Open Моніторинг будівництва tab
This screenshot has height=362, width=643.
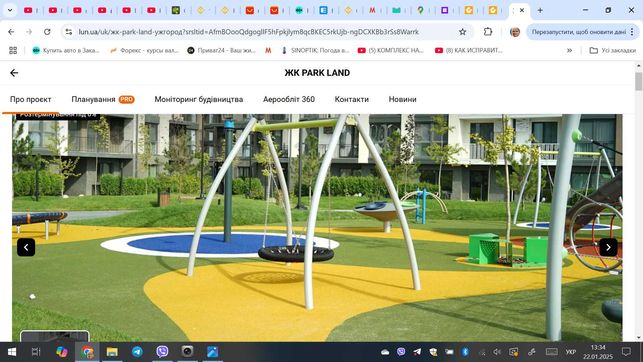pos(198,99)
